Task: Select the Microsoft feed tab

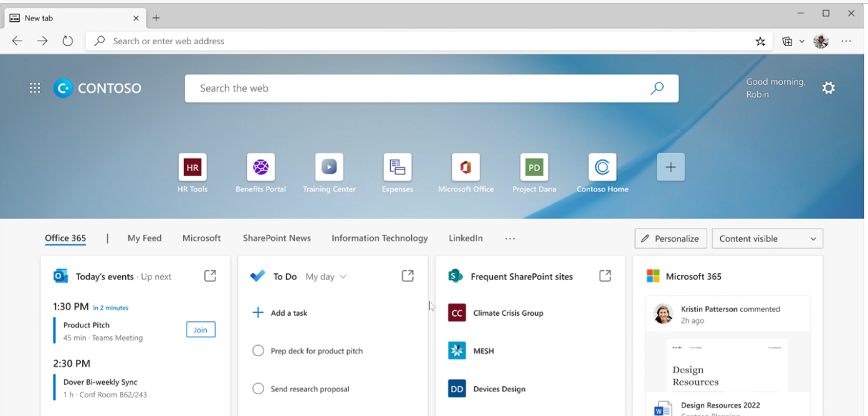Action: click(x=201, y=238)
